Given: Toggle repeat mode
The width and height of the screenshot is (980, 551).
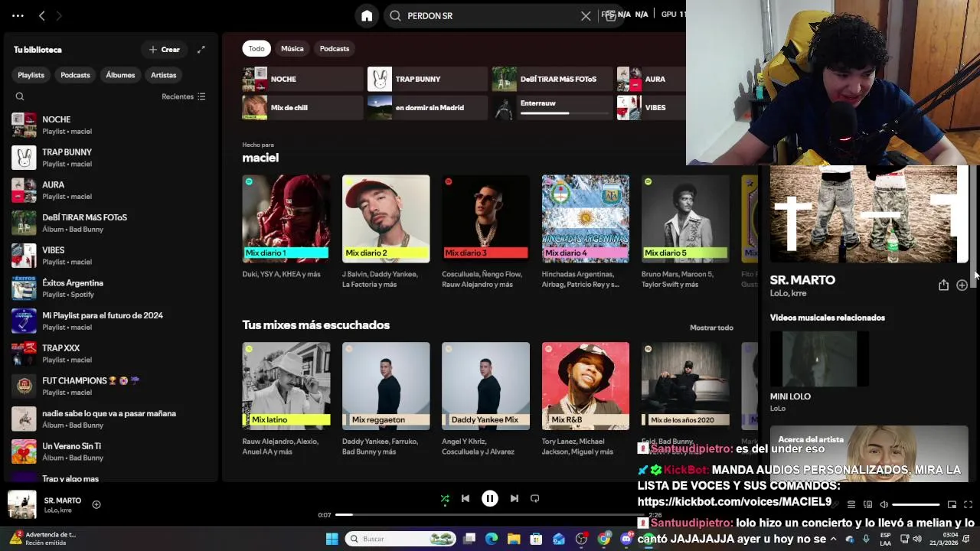Looking at the screenshot, I should click(x=535, y=498).
